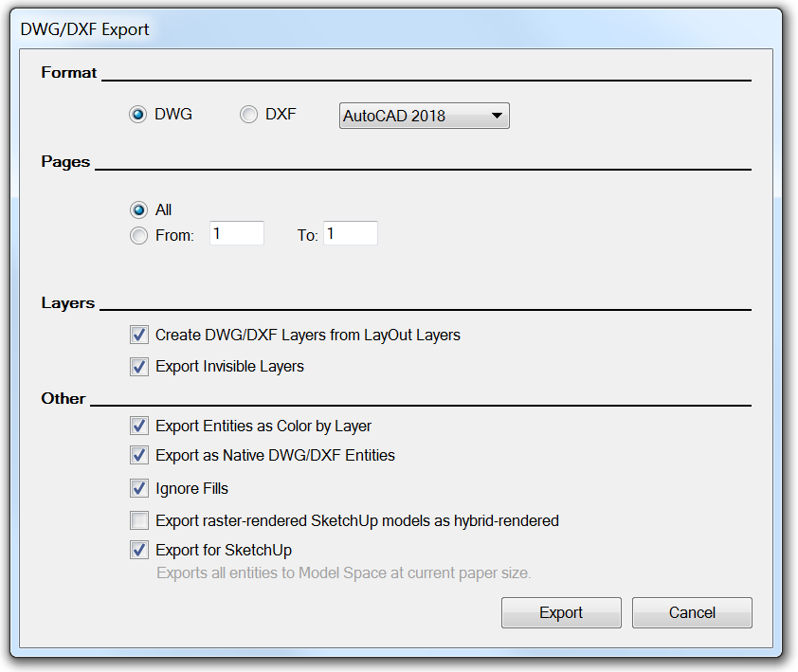Viewport: 798px width, 672px height.
Task: Click the arrow on the AutoCAD version combo box
Action: [x=497, y=117]
